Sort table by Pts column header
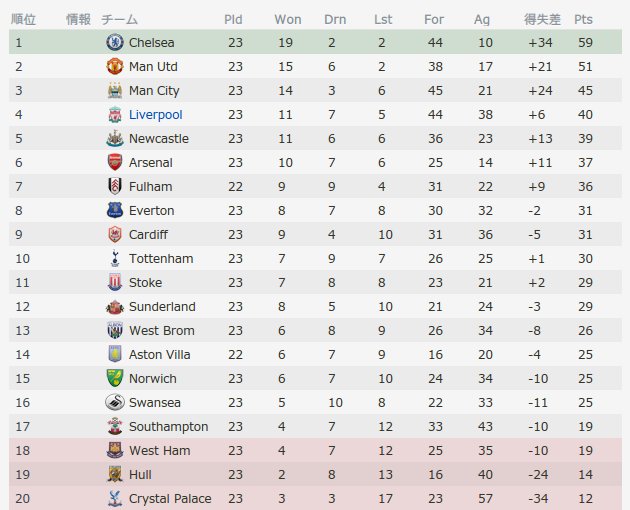This screenshot has height=510, width=630. (x=583, y=19)
